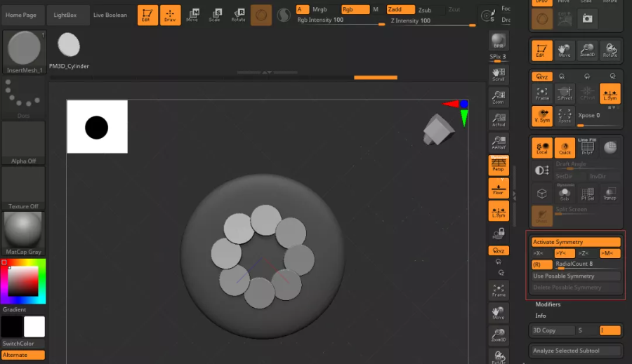This screenshot has width=632, height=364.
Task: Click the lock camera icon
Action: coord(499,234)
